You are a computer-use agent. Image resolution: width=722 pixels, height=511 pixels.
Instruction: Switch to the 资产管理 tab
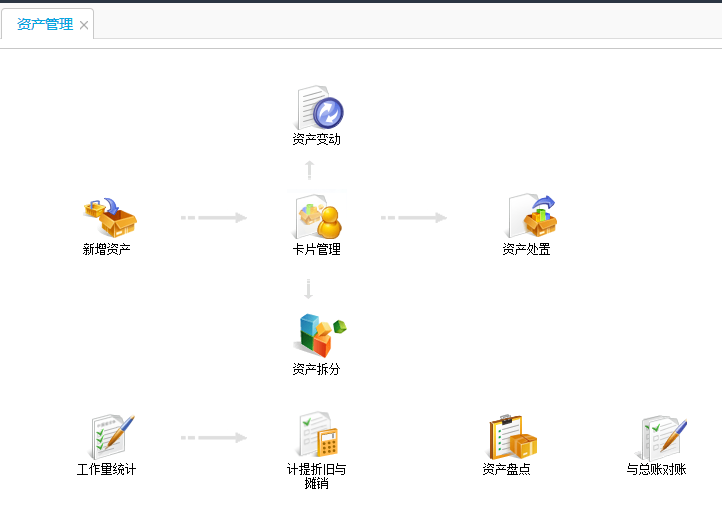point(44,24)
